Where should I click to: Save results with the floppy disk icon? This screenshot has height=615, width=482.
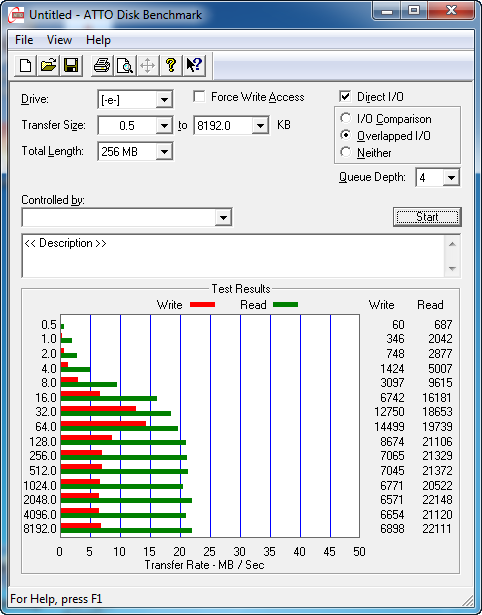[71, 65]
